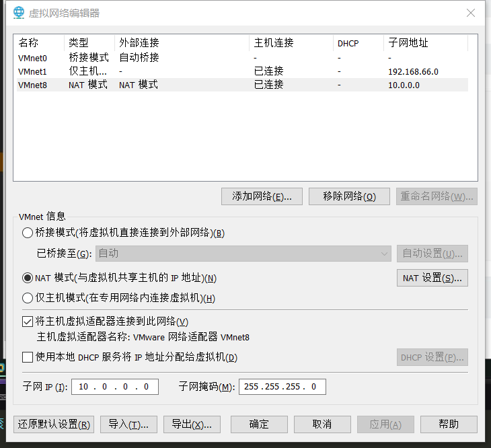Click 确定 button
The width and height of the screenshot is (491, 448).
259,424
